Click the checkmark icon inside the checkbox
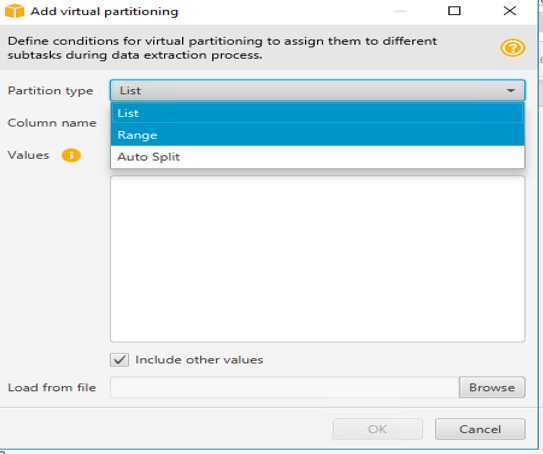The width and height of the screenshot is (543, 454). click(x=119, y=360)
